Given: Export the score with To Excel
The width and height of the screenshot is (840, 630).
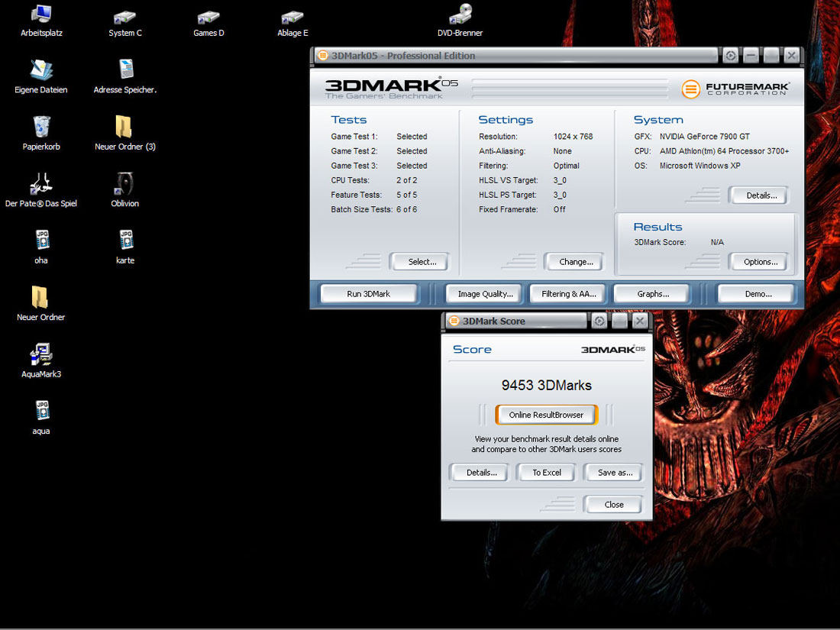Looking at the screenshot, I should point(547,473).
